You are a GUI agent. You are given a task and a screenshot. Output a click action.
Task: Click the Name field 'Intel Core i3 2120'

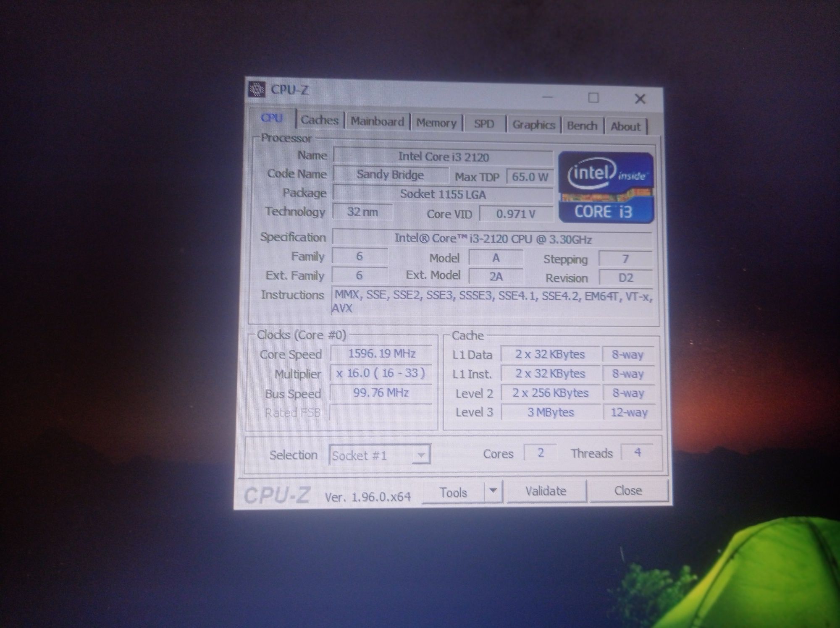443,157
